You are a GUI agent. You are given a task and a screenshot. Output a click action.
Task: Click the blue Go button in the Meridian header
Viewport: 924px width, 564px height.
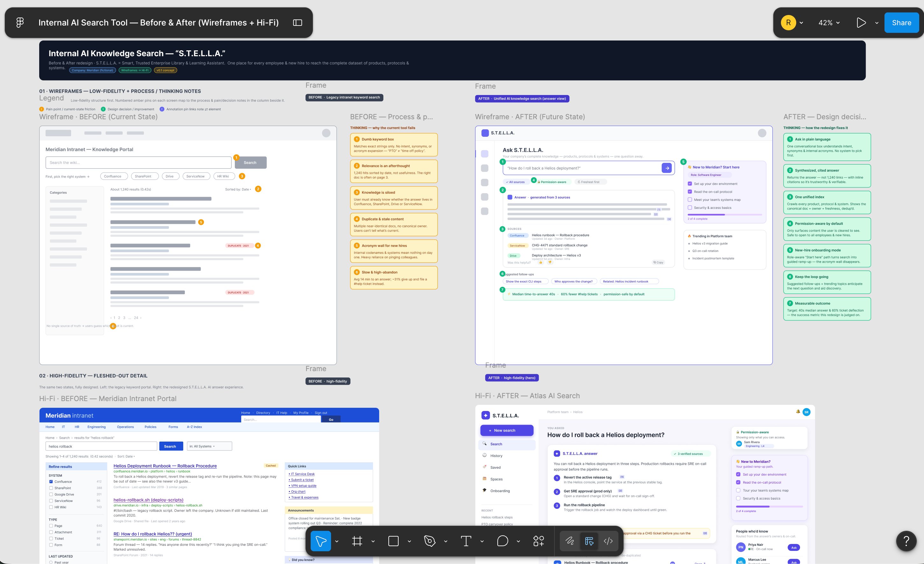click(x=331, y=420)
